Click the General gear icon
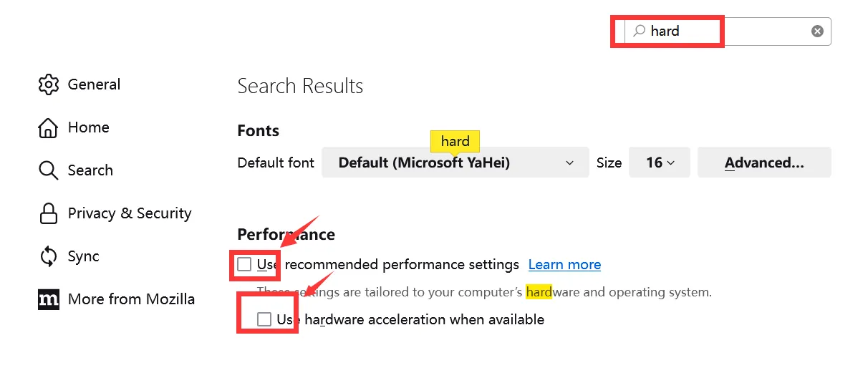Viewport: 868px width, 378px height. [x=48, y=84]
